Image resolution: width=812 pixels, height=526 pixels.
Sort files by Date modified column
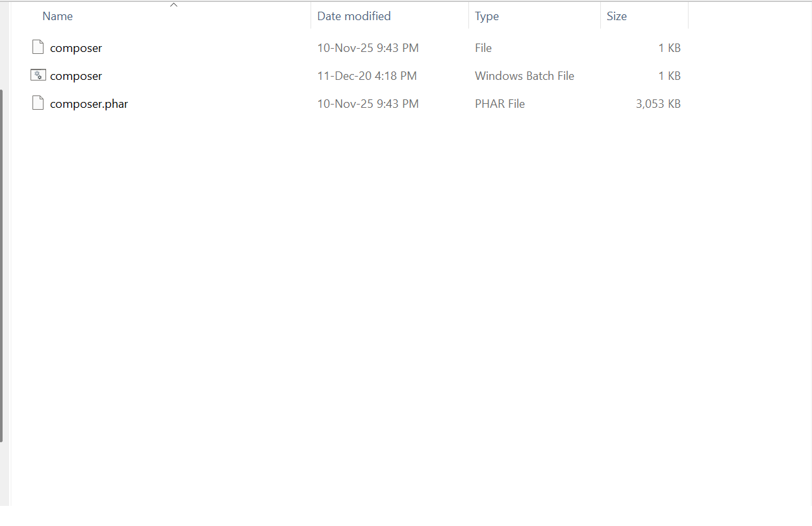click(x=354, y=16)
